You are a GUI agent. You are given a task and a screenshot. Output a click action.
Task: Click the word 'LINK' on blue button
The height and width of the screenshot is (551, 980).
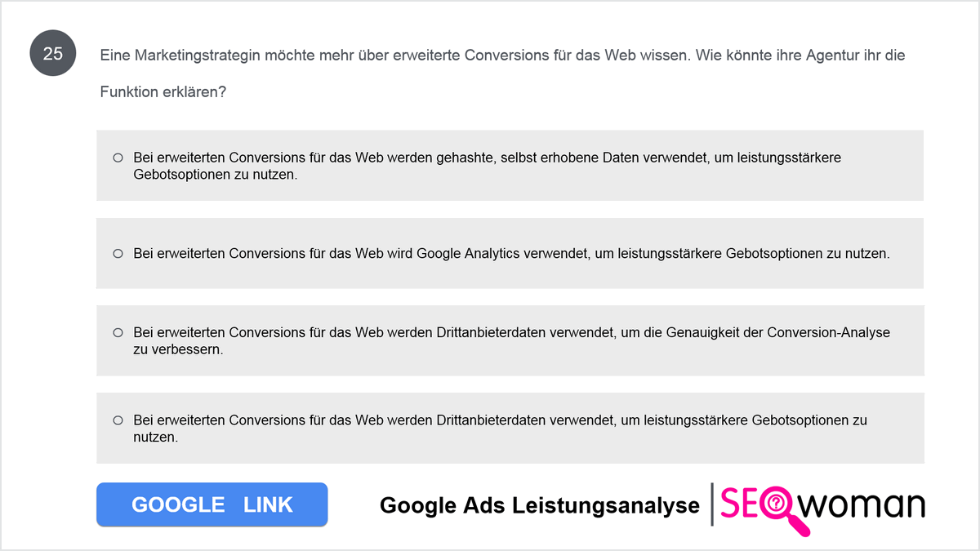pos(268,504)
